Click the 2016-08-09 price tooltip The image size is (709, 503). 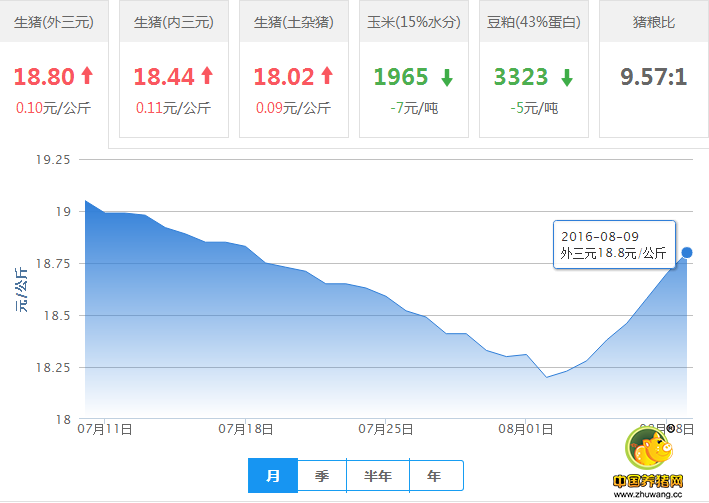(x=613, y=245)
